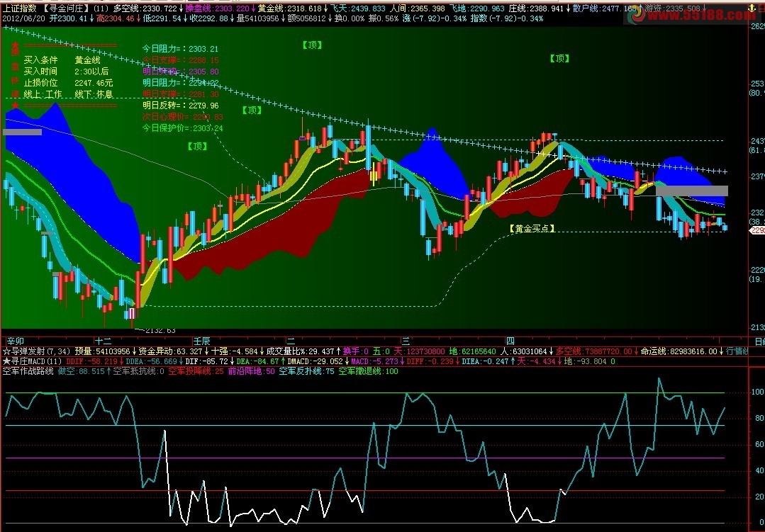Click the 庄线:2388.941 value
This screenshot has width=765, height=532.
(536, 9)
